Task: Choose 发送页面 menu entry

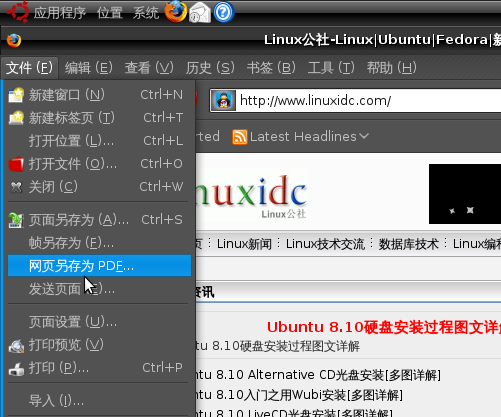Action: click(99, 289)
